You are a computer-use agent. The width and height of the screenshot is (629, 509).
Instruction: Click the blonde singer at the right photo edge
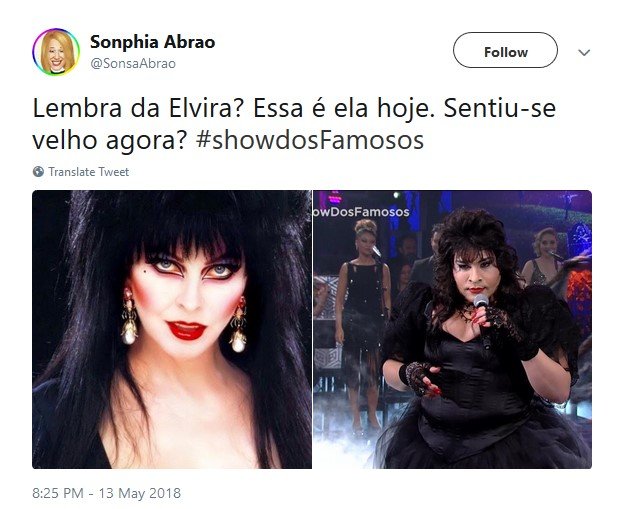(544, 257)
